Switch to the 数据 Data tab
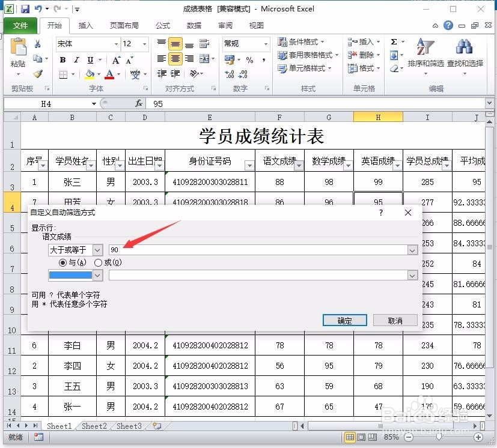 pyautogui.click(x=194, y=26)
